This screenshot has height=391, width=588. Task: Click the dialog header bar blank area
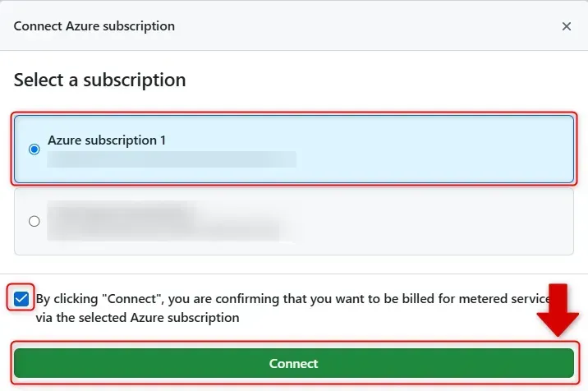coord(370,26)
